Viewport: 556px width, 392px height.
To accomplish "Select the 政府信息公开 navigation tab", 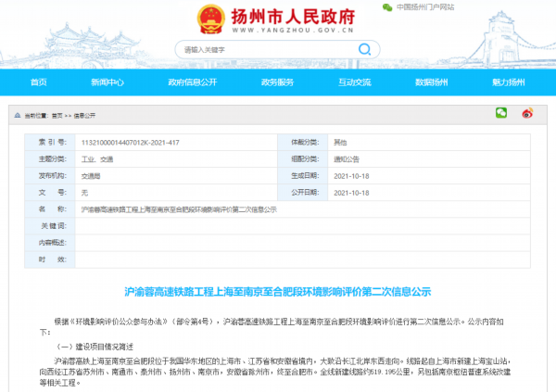I will tap(192, 82).
